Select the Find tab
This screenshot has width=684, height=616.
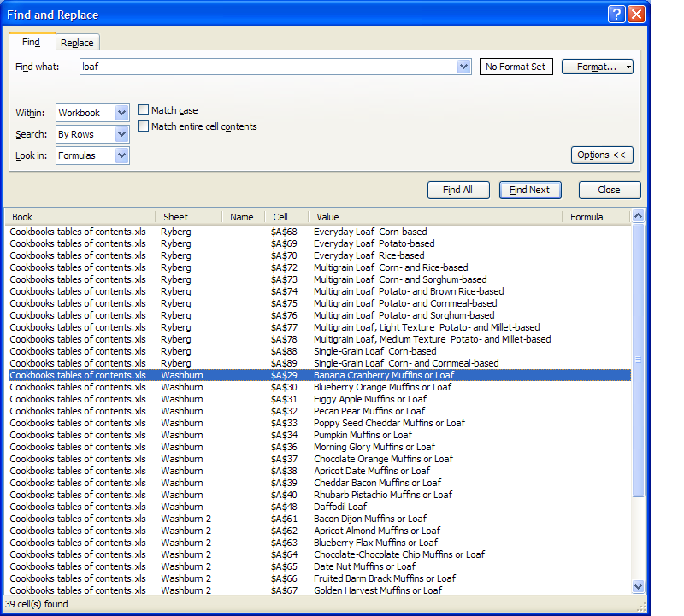click(32, 42)
